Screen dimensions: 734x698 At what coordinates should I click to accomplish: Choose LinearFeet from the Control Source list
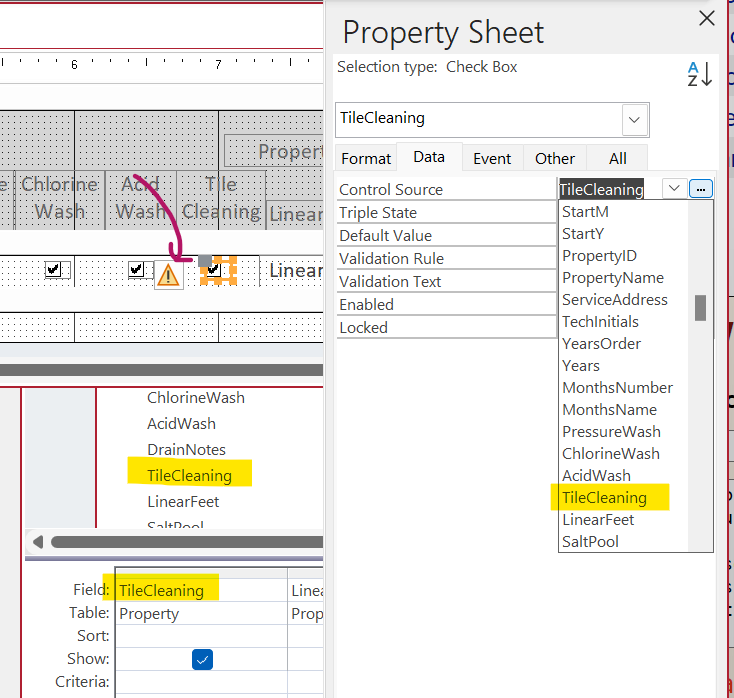(x=598, y=520)
